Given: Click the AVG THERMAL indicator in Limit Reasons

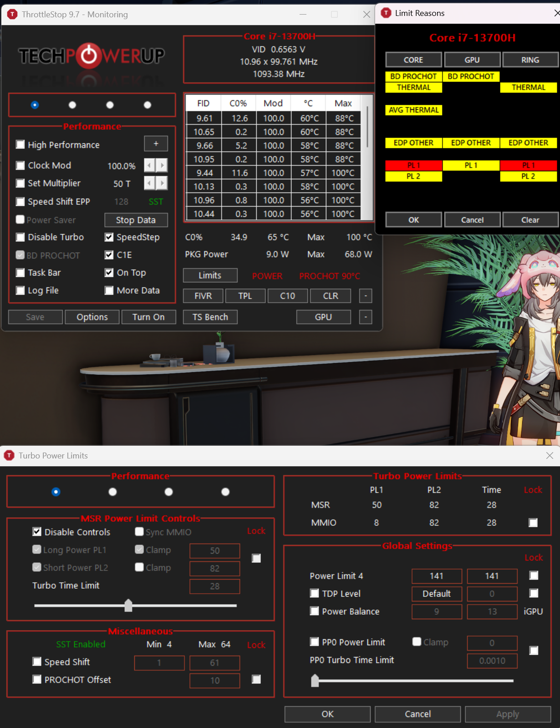Looking at the screenshot, I should [x=413, y=110].
